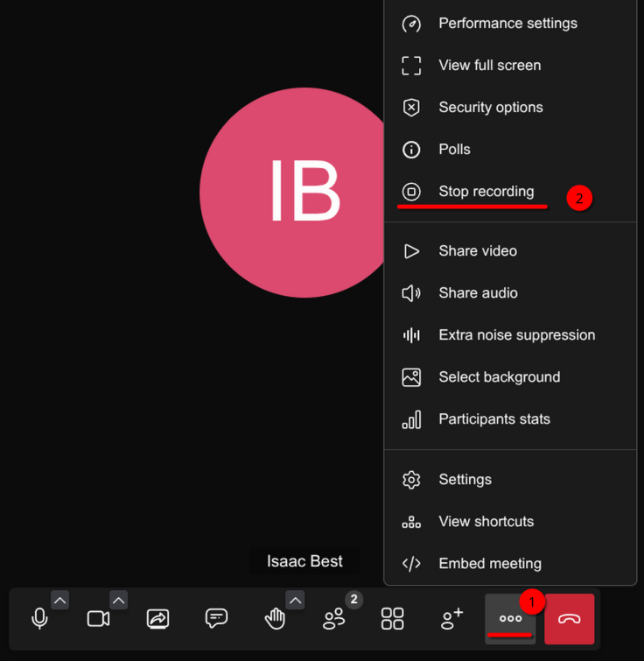
Task: Click the share audio speaker icon
Action: [x=411, y=293]
